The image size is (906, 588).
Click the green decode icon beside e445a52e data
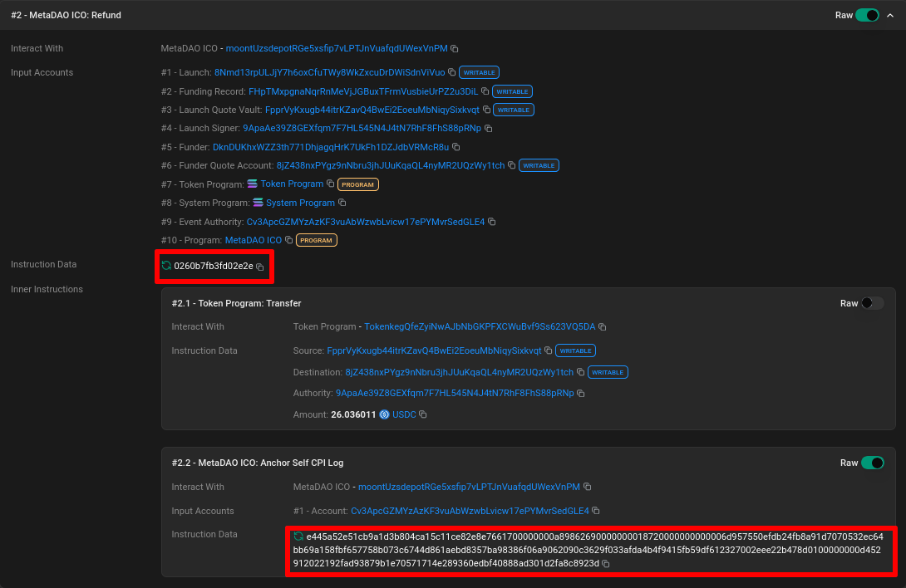298,536
